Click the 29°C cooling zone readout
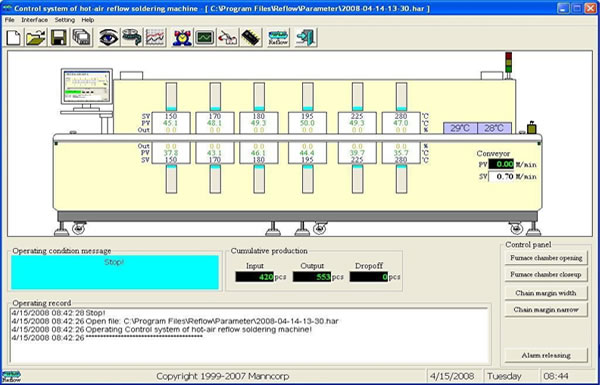This screenshot has width=600, height=385. (x=460, y=128)
